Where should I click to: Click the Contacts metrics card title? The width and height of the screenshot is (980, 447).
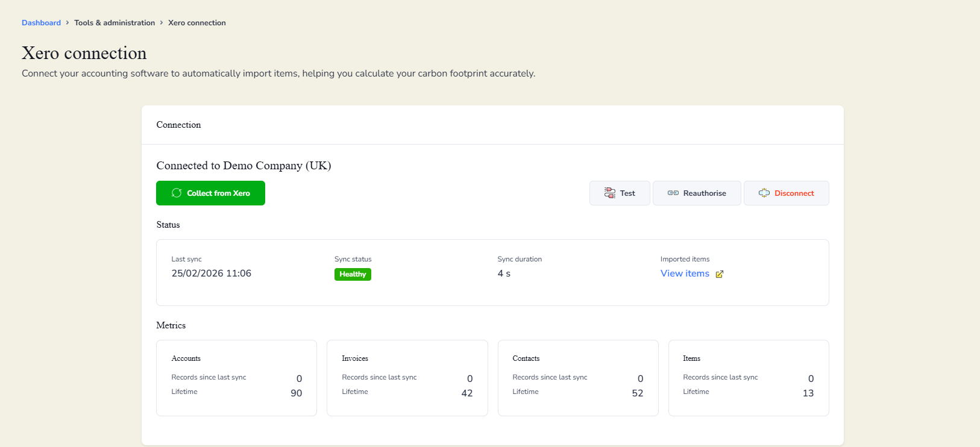click(526, 358)
